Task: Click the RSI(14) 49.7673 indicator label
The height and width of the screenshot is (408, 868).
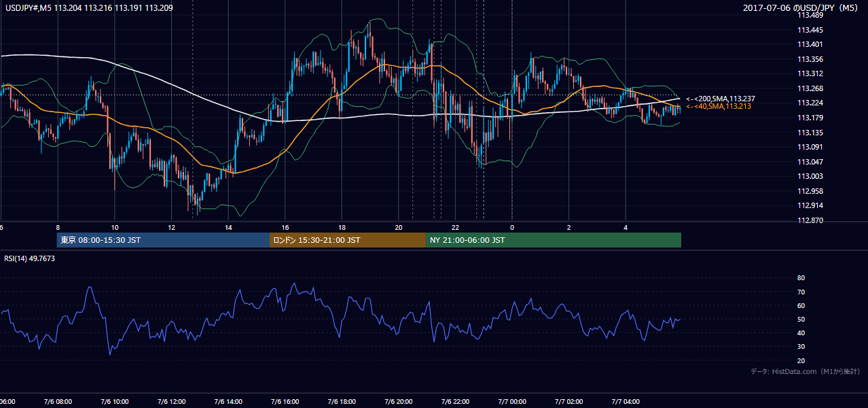Action: (30, 258)
